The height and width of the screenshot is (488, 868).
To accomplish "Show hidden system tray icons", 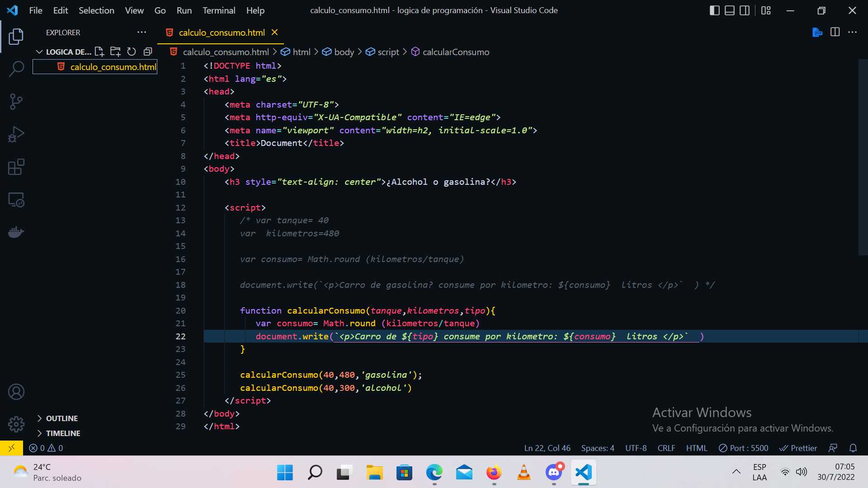I will [x=736, y=472].
